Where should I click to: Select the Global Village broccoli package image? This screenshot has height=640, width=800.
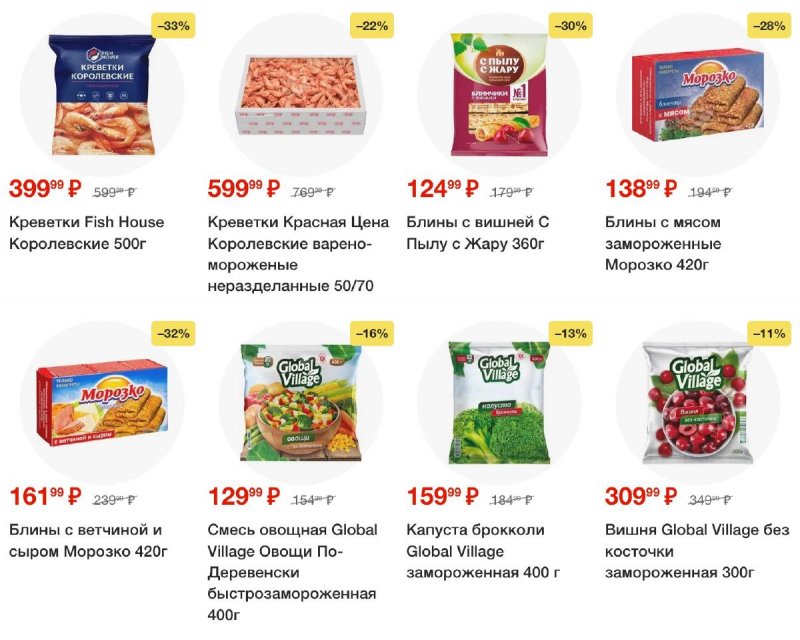pos(499,403)
